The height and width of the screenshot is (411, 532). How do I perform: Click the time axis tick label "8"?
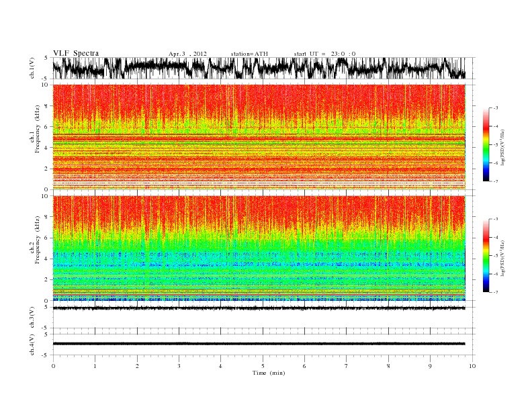[x=388, y=366]
